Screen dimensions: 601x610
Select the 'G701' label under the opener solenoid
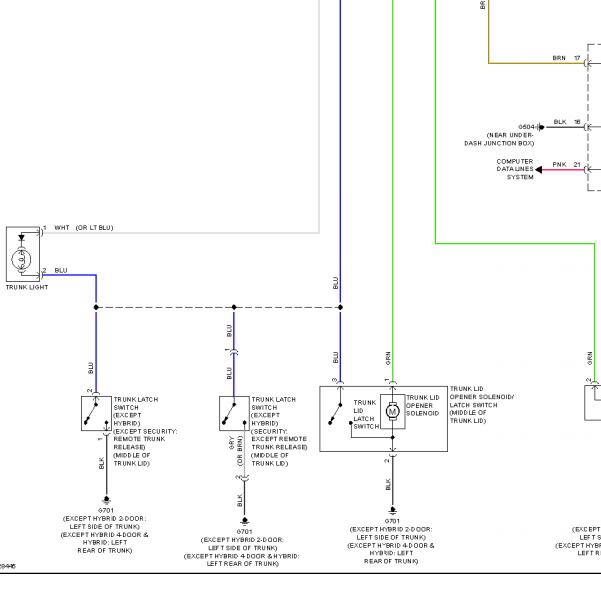point(392,521)
